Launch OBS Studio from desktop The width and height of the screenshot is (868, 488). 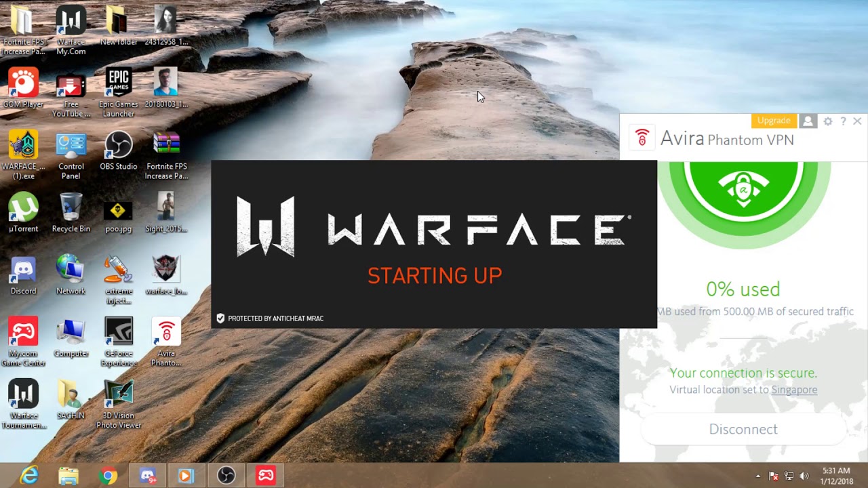[118, 150]
